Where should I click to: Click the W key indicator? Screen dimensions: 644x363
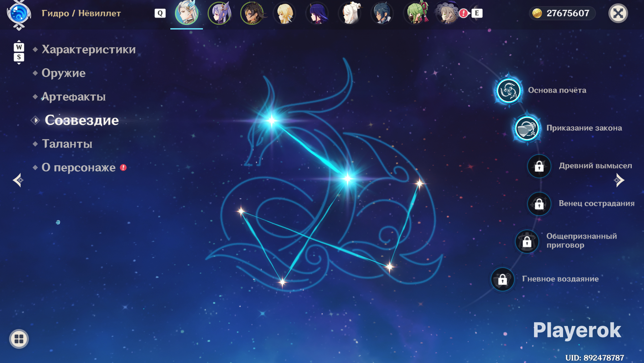(x=19, y=47)
